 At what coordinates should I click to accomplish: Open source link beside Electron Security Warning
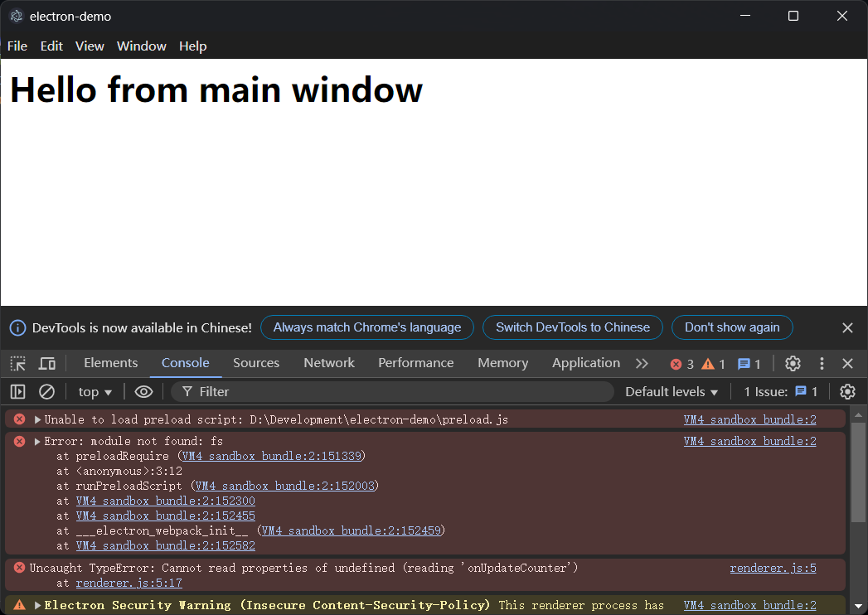click(x=749, y=606)
